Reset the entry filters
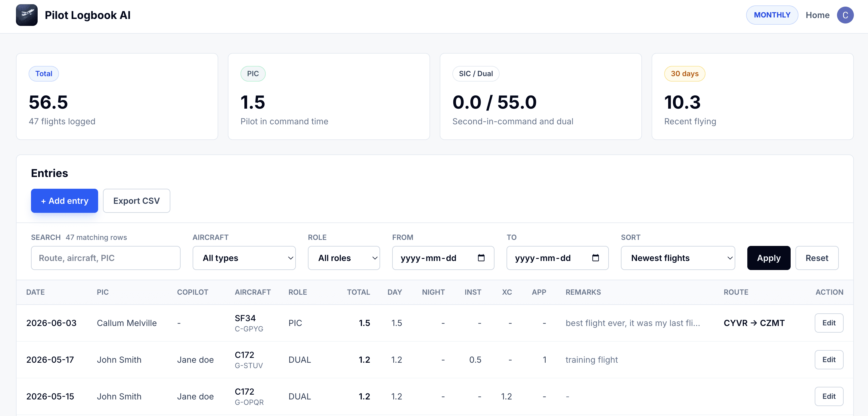The image size is (868, 416). tap(817, 258)
